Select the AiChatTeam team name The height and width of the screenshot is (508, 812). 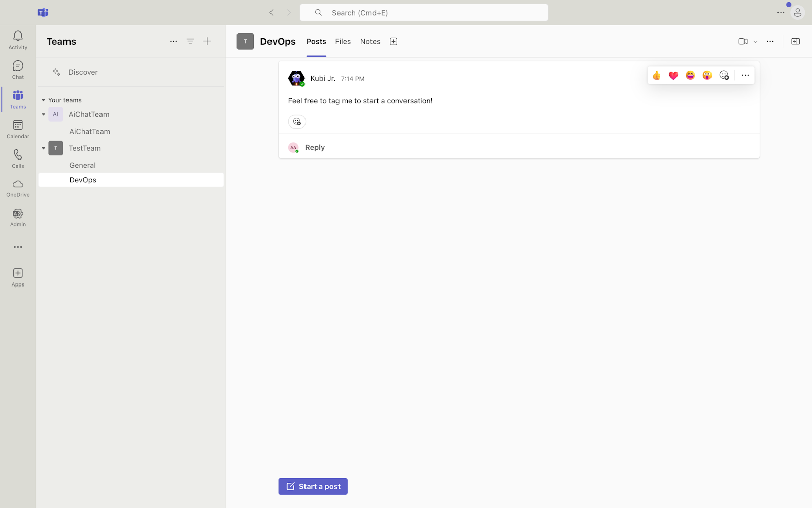click(89, 114)
